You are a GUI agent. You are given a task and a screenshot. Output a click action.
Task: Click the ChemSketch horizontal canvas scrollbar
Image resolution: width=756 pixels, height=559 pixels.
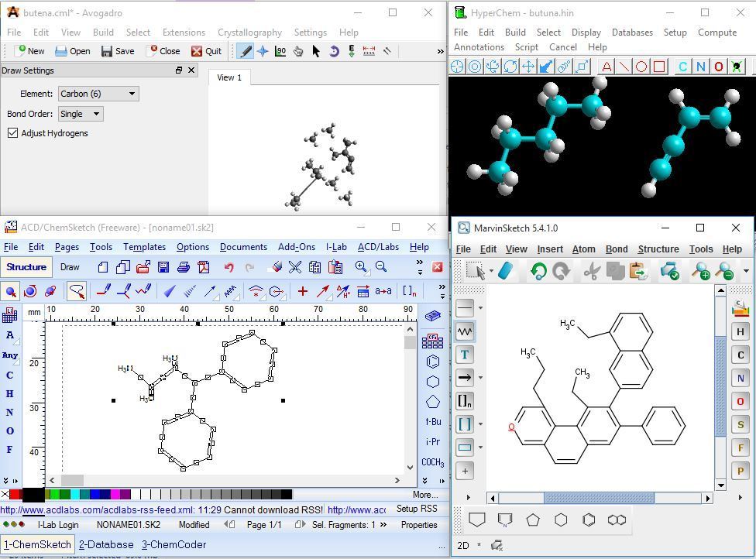225,481
